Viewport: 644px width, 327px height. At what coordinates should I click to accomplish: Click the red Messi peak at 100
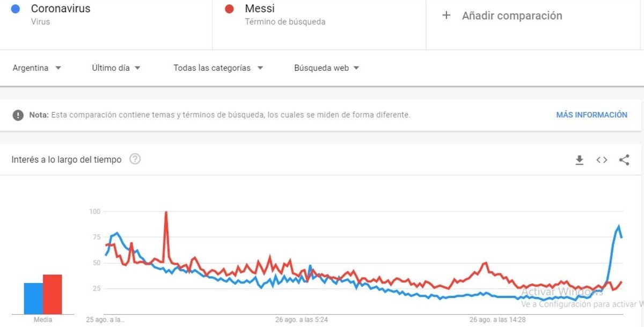coord(166,213)
